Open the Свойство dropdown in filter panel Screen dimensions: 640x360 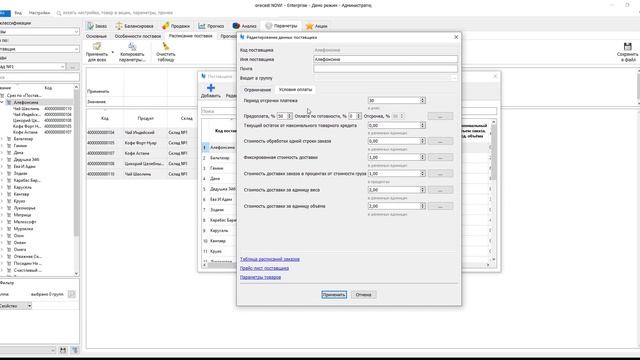coord(16,306)
